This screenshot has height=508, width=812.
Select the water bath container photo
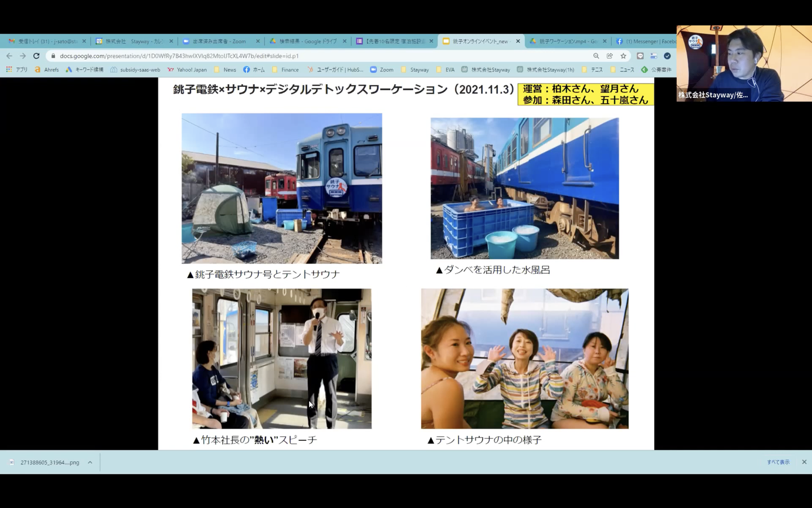(x=524, y=189)
